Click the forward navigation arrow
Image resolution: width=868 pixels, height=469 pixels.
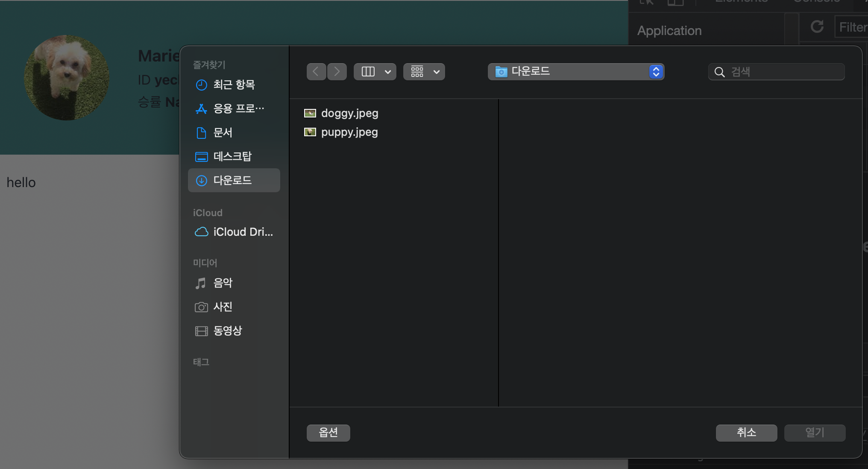337,72
